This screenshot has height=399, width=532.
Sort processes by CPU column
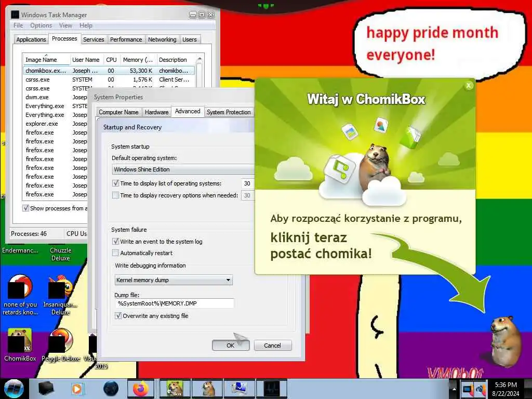[x=111, y=60]
